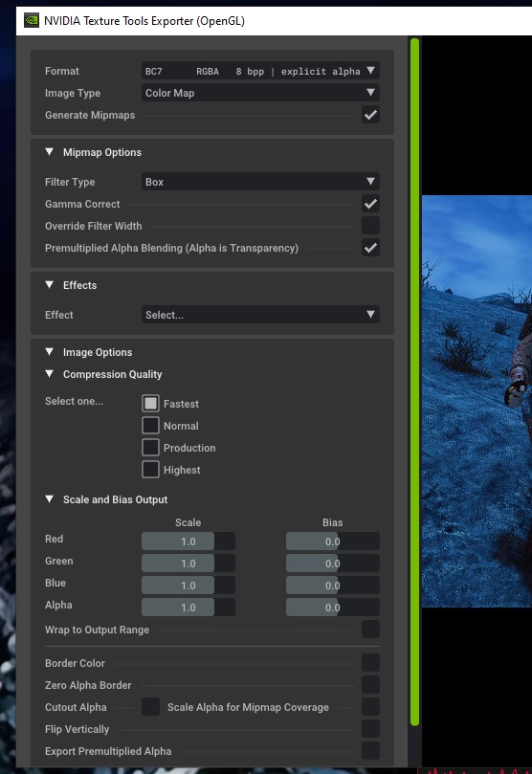This screenshot has height=774, width=532.
Task: Uncheck Generate Mipmaps checkbox
Action: [x=370, y=115]
